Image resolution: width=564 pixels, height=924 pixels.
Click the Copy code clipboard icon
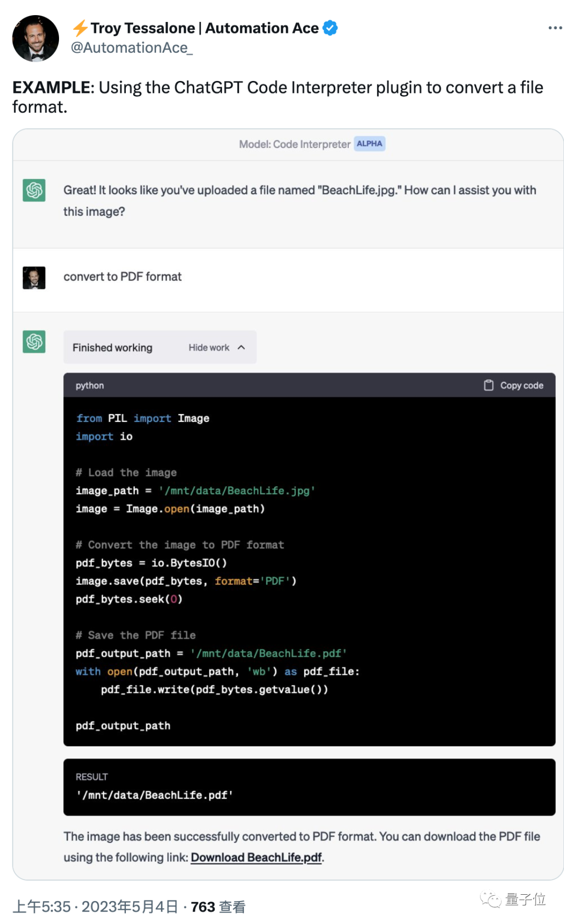(x=489, y=385)
